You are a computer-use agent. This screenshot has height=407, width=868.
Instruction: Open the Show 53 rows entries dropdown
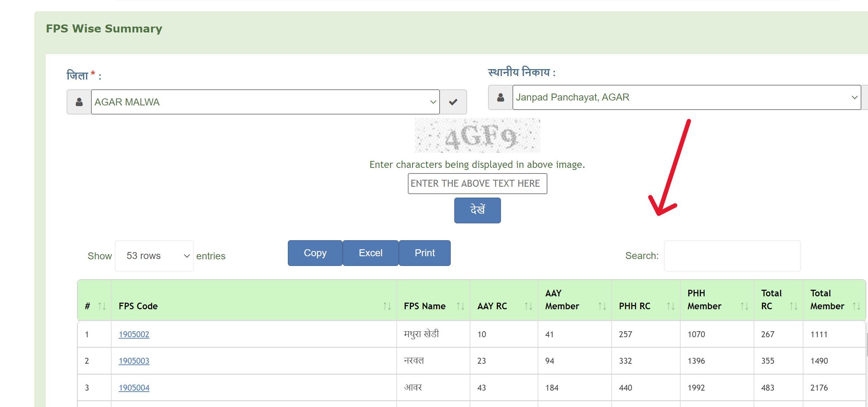(154, 256)
